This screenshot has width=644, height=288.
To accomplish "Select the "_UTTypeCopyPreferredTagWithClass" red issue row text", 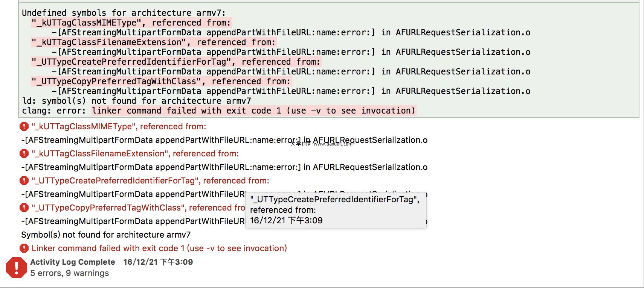I will coord(138,208).
